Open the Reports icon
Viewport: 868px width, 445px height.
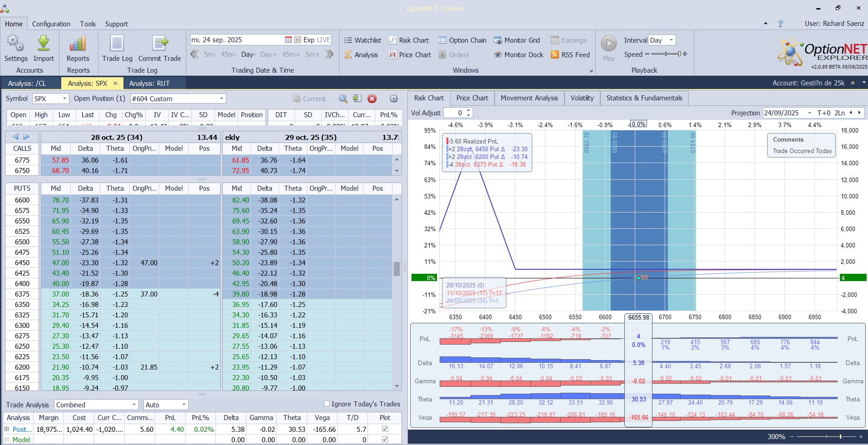click(x=78, y=44)
